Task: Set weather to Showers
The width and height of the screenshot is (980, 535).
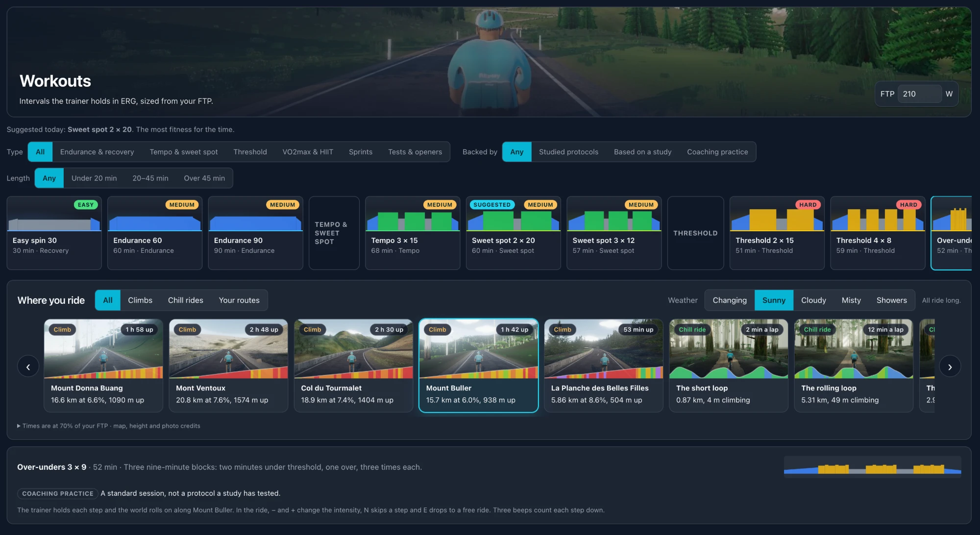Action: (892, 300)
